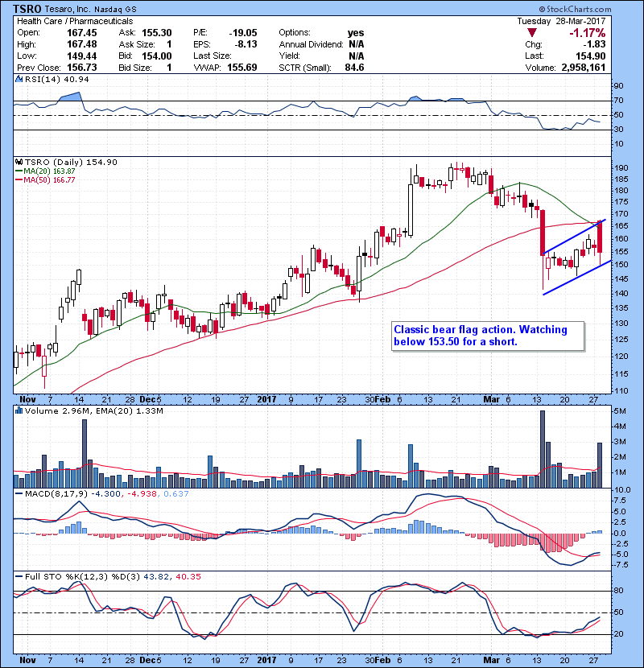This screenshot has width=644, height=668.
Task: Click the lower blue bear flag trendline
Action: point(577,278)
